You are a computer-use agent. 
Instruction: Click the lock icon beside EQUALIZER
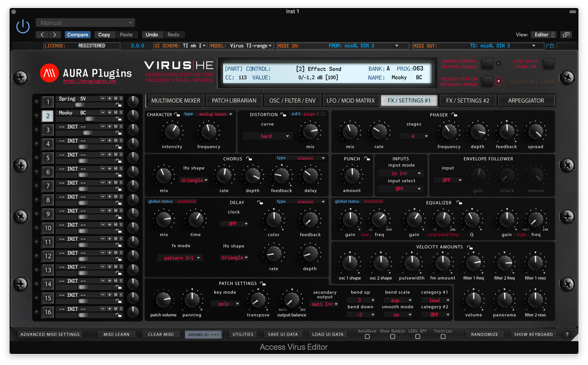pos(459,202)
